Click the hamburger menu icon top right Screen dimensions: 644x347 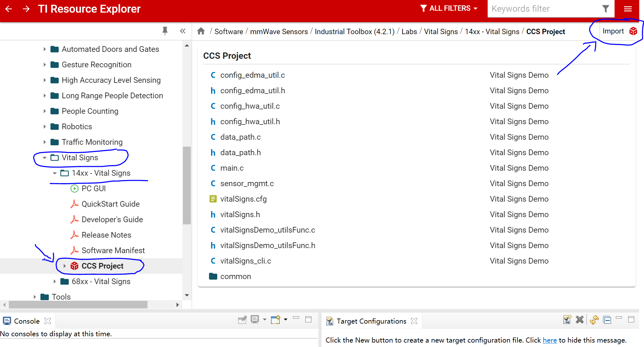(628, 9)
